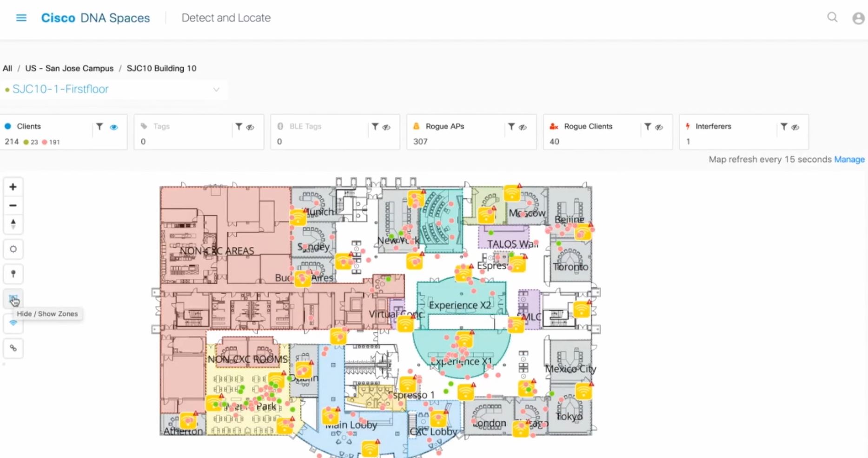
Task: Click the Manage map refresh link
Action: coord(849,159)
